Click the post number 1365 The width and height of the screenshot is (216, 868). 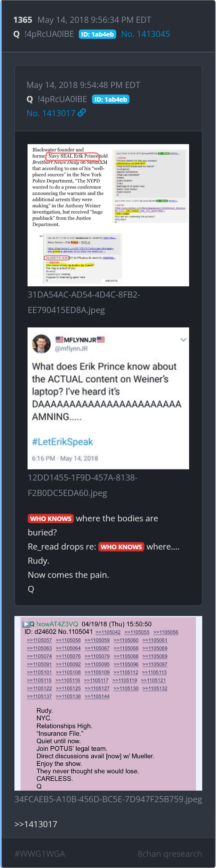(x=22, y=20)
